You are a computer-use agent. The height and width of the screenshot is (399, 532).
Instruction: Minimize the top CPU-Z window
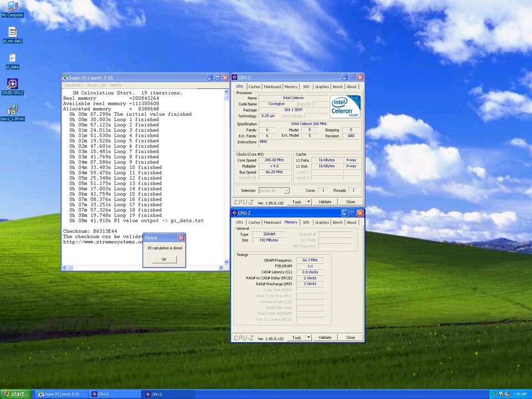(x=345, y=78)
